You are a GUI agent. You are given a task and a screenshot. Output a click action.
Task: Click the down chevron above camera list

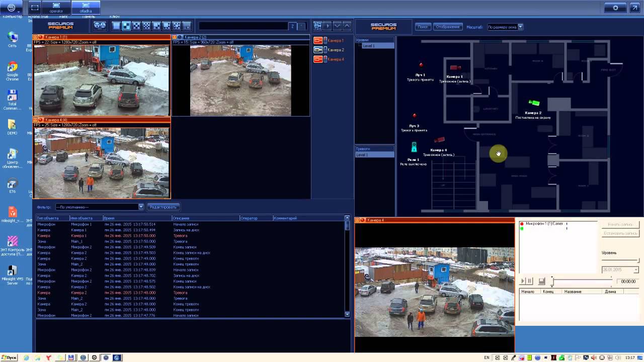click(x=337, y=26)
